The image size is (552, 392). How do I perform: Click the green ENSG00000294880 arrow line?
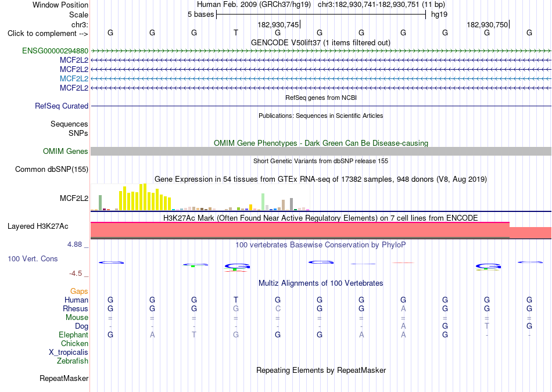click(x=321, y=51)
